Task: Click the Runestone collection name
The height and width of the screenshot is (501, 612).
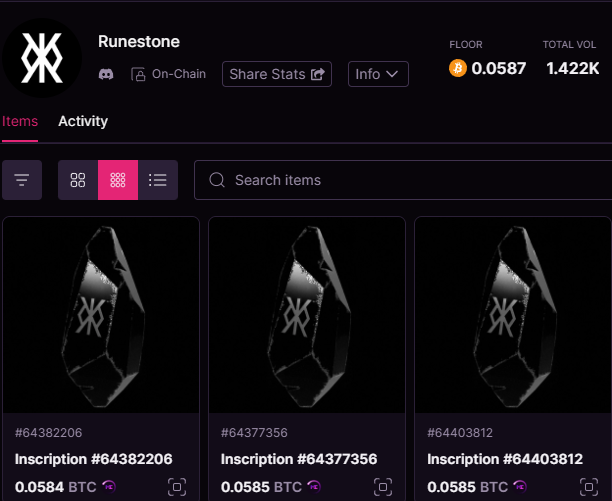Action: point(139,41)
